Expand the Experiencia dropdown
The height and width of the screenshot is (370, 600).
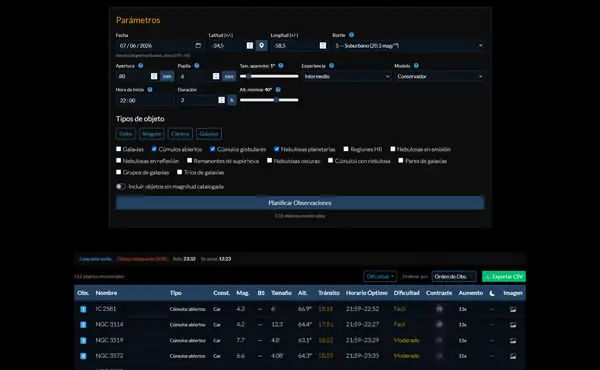[x=346, y=76]
